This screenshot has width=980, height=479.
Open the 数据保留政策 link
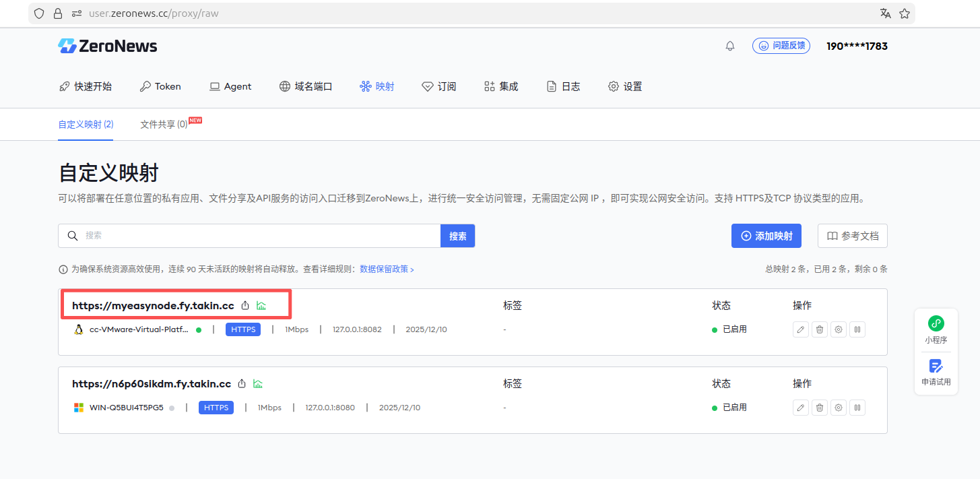pyautogui.click(x=387, y=269)
